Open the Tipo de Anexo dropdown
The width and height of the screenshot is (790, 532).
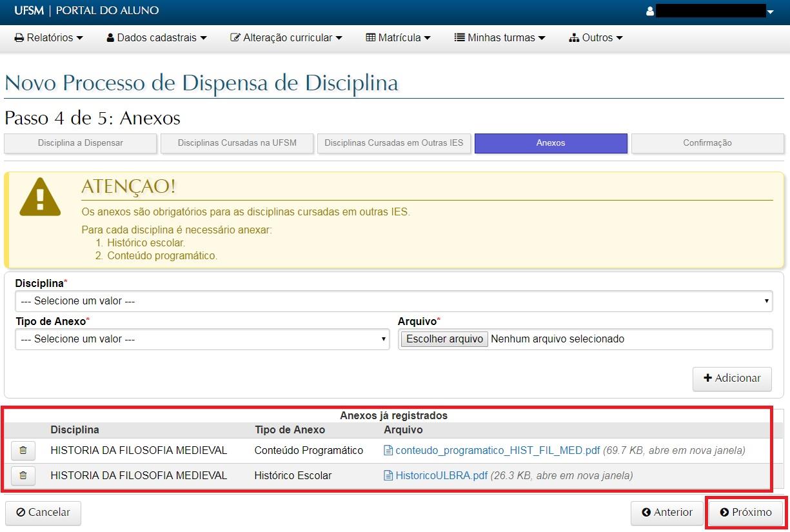point(202,339)
